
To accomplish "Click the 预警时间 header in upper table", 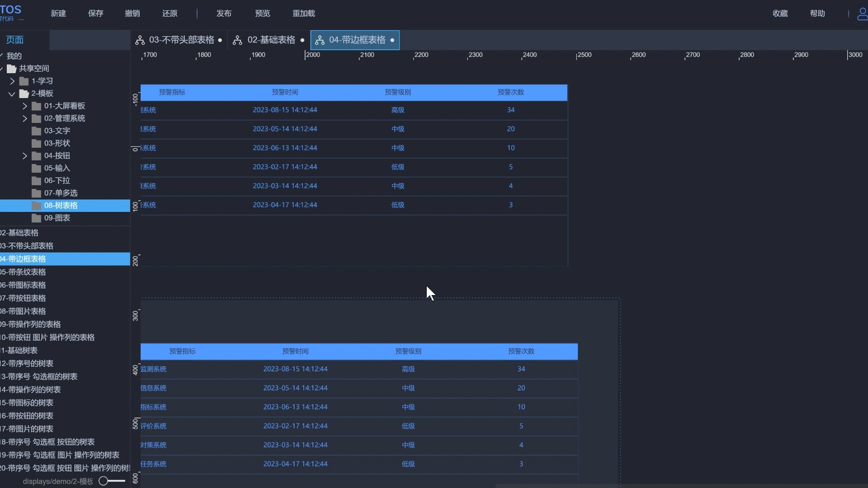I will 285,92.
